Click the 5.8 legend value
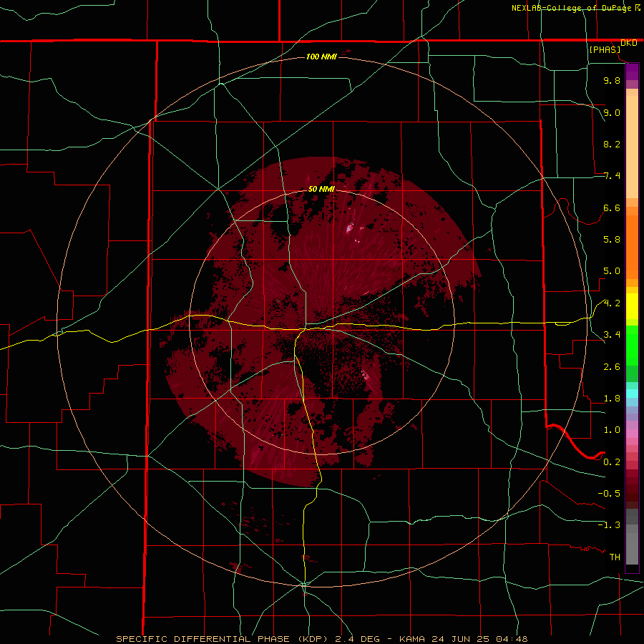This screenshot has width=644, height=644. pyautogui.click(x=612, y=240)
